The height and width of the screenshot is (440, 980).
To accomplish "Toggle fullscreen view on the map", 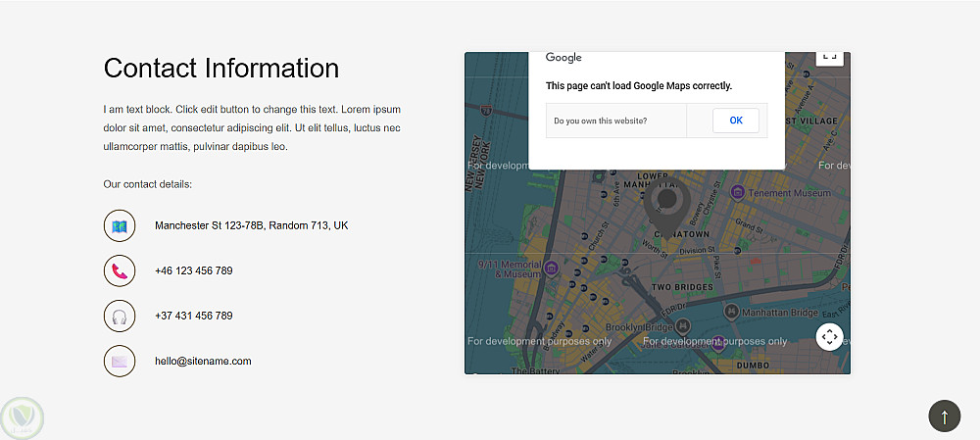I will click(x=829, y=57).
